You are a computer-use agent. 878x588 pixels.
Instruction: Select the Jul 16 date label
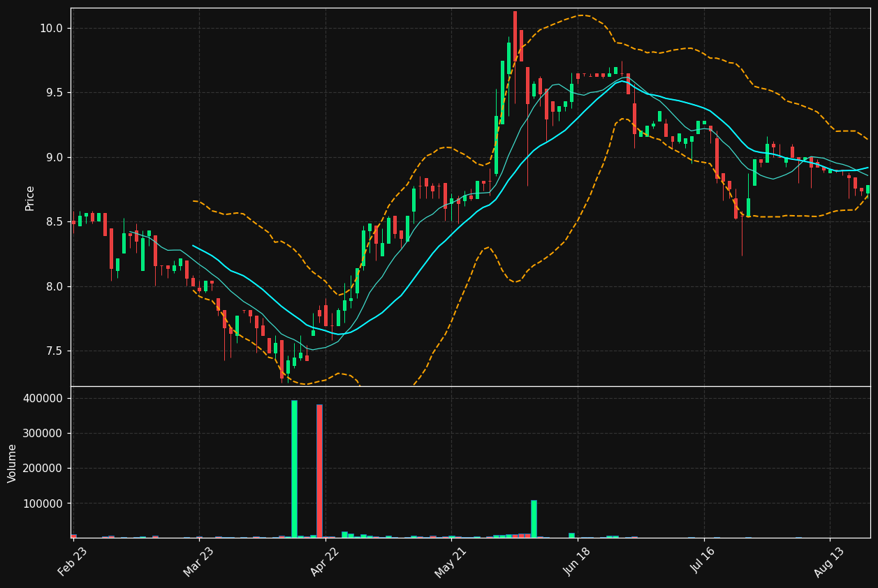[703, 561]
